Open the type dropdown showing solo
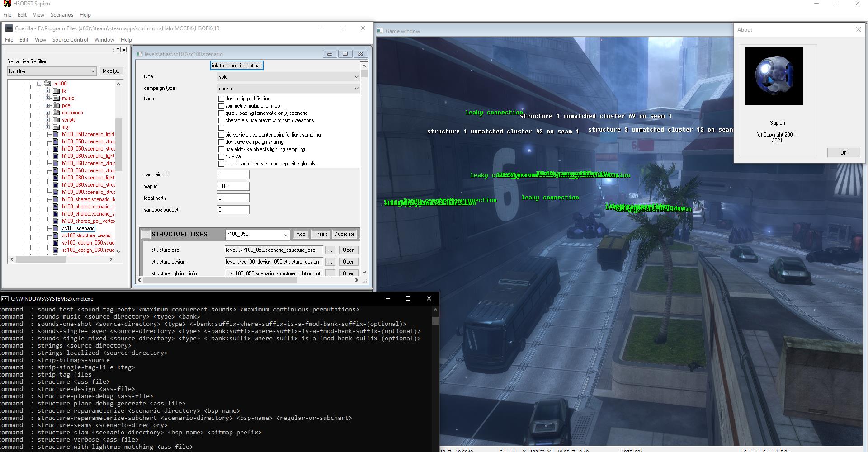 288,77
